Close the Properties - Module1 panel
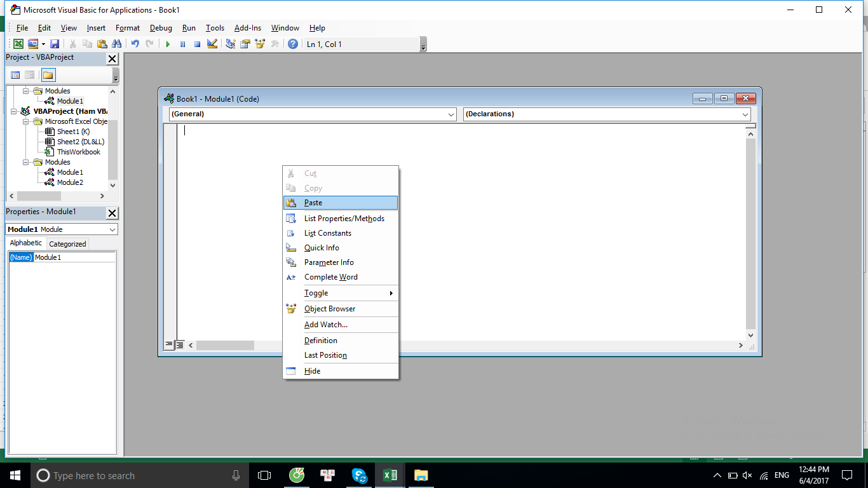868x488 pixels. coord(112,213)
